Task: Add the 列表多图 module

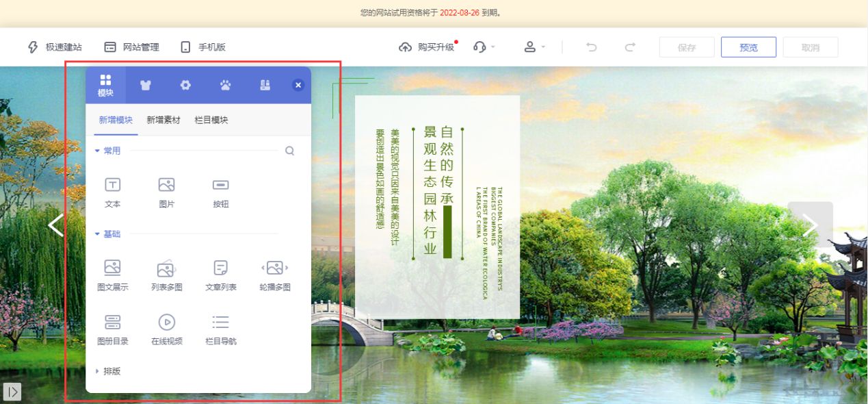Action: click(167, 275)
